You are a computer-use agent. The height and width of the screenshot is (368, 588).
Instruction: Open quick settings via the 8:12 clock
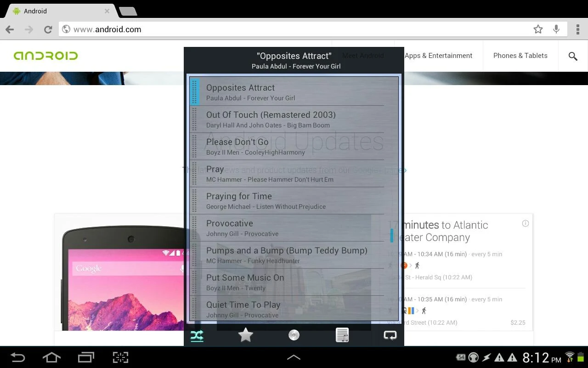pos(542,357)
